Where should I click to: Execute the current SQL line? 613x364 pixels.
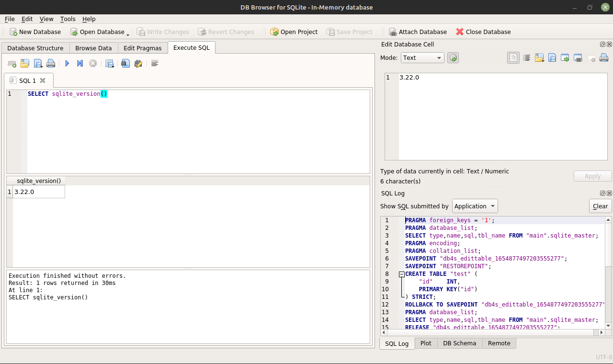click(x=79, y=63)
